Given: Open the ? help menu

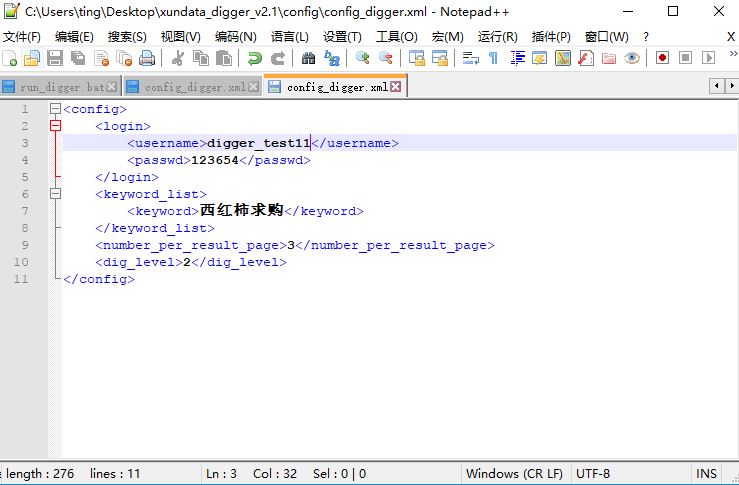Looking at the screenshot, I should (x=646, y=37).
